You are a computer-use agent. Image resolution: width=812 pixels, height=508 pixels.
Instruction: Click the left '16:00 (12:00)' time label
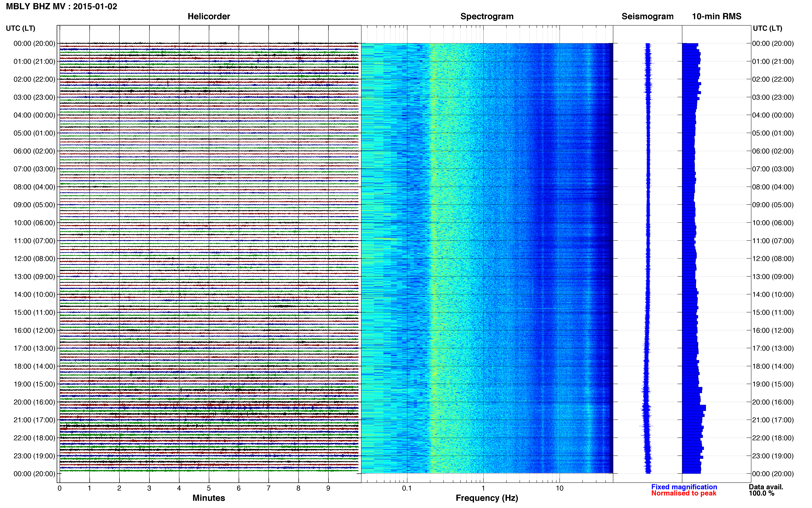pos(34,330)
